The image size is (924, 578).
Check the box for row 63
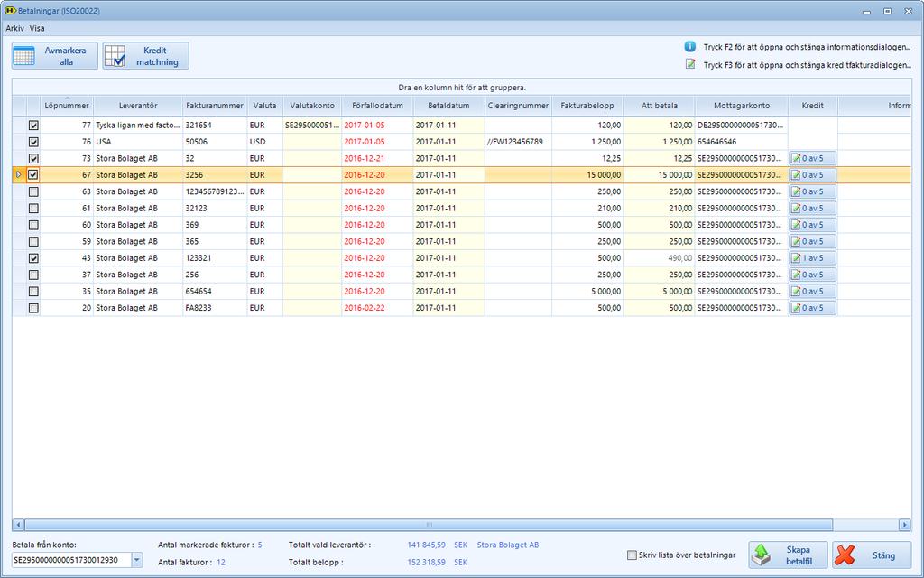[33, 191]
